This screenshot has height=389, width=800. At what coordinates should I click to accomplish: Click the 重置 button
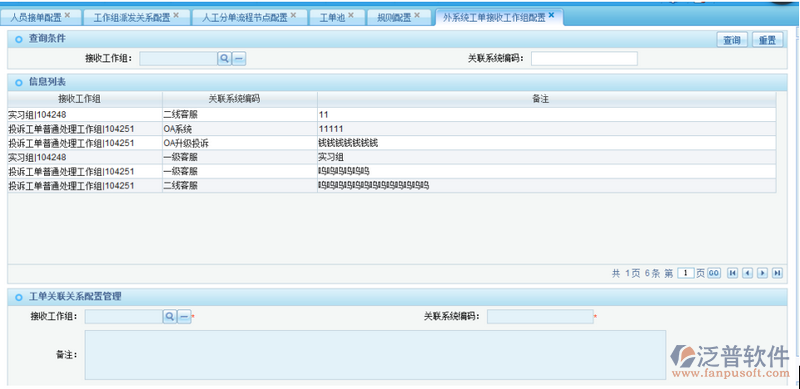[767, 40]
